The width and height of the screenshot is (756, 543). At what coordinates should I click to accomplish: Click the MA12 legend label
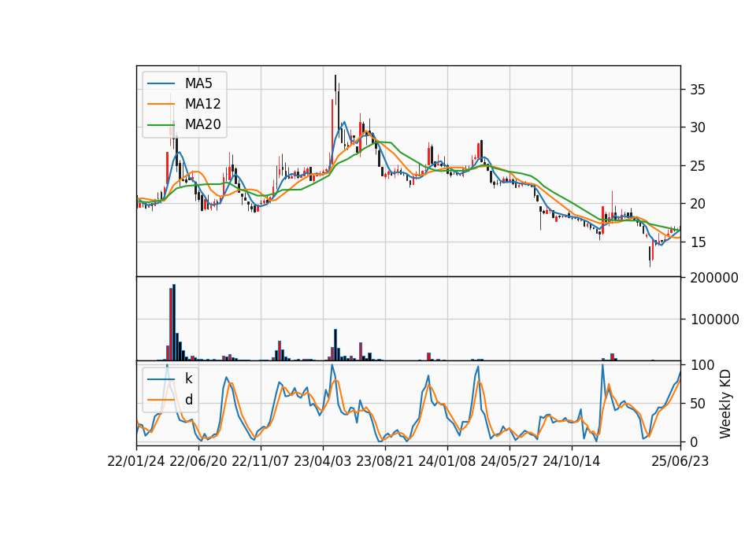pos(202,104)
